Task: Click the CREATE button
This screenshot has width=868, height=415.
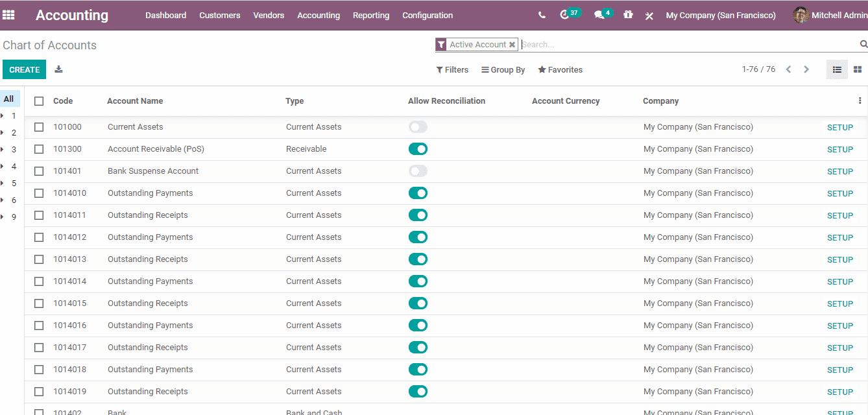Action: coord(25,69)
